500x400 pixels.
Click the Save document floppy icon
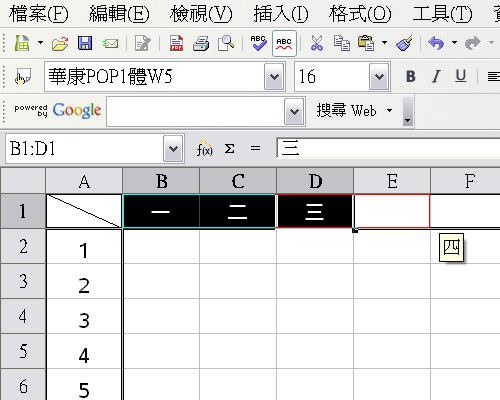click(85, 43)
